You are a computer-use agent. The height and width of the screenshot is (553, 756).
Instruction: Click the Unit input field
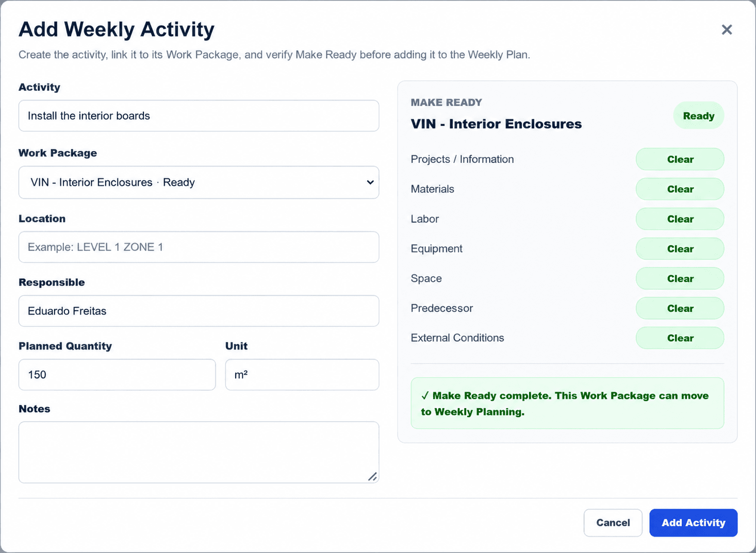302,375
